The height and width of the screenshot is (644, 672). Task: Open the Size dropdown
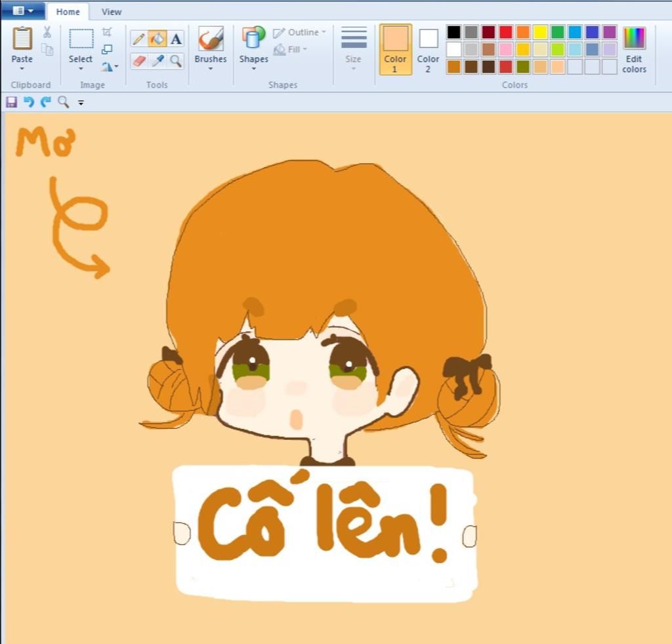[353, 49]
